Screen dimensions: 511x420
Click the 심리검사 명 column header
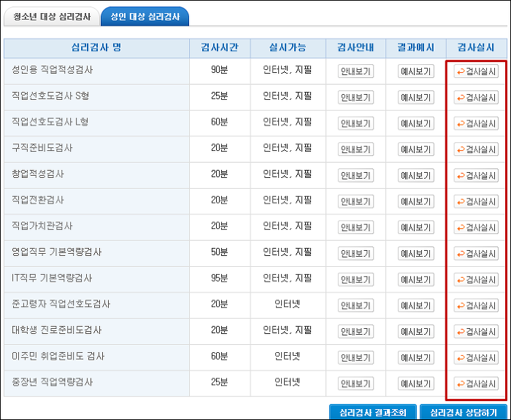pyautogui.click(x=96, y=48)
